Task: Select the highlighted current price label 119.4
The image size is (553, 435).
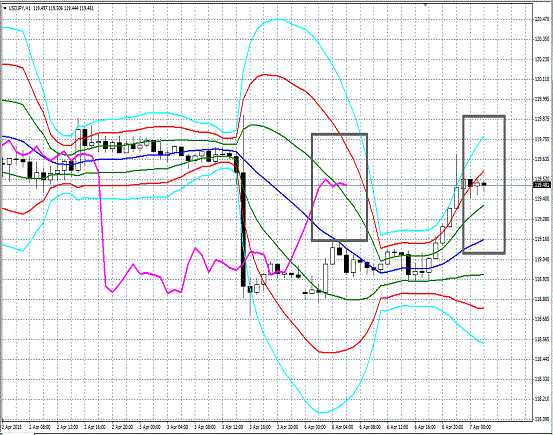Action: pos(542,185)
